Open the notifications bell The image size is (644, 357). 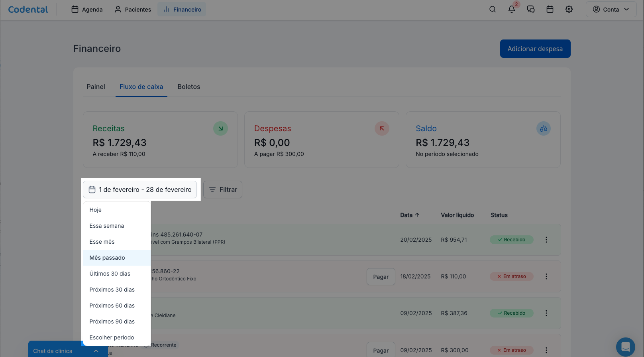[x=512, y=9]
